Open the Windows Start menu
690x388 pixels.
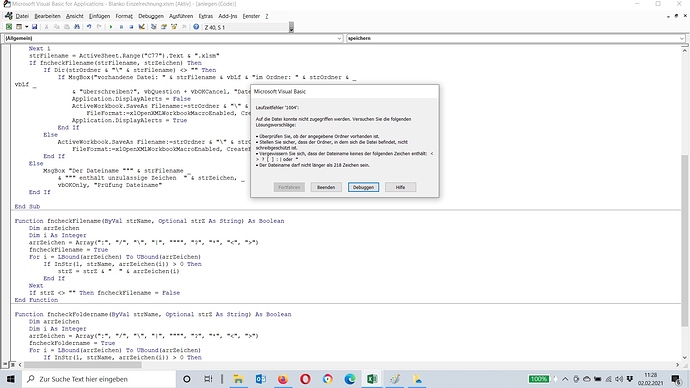[x=11, y=379]
